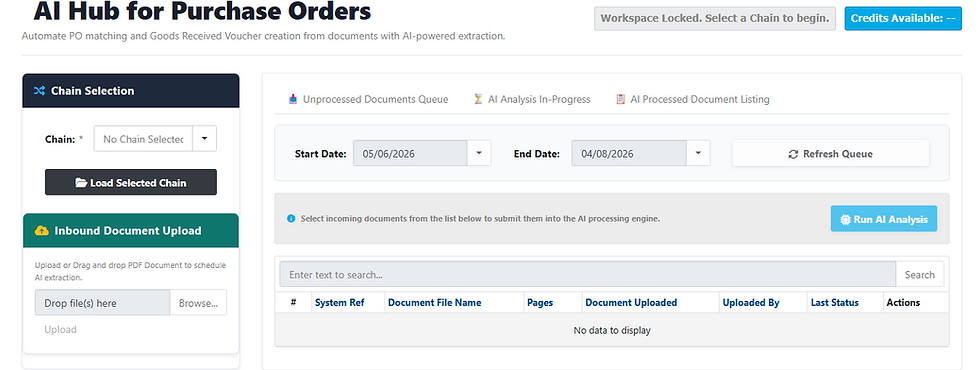Open the AI Processed Document Listing tab
Screen dimensions: 980x370
coord(692,99)
